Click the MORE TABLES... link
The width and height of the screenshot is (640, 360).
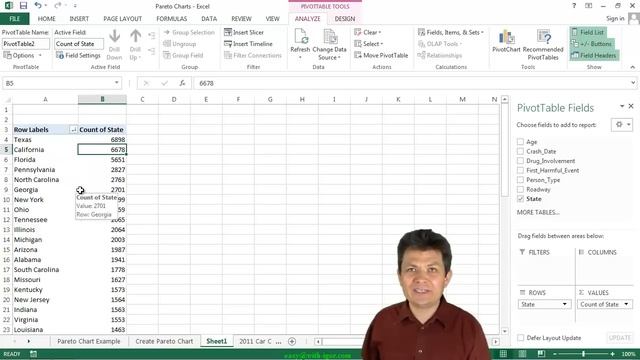click(x=538, y=212)
